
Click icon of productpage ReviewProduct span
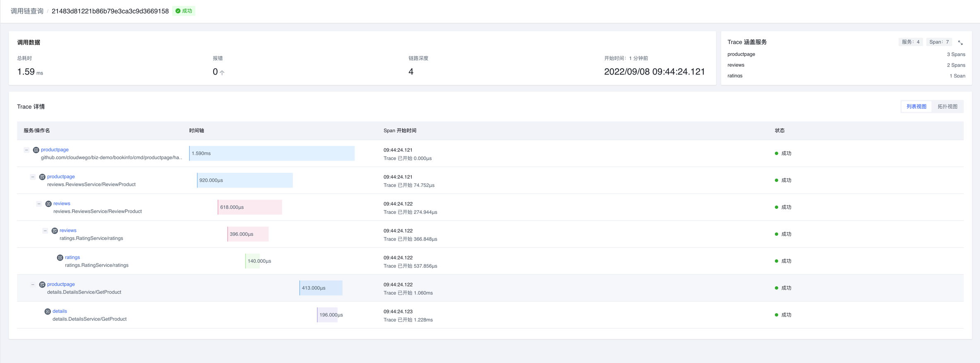tap(42, 177)
